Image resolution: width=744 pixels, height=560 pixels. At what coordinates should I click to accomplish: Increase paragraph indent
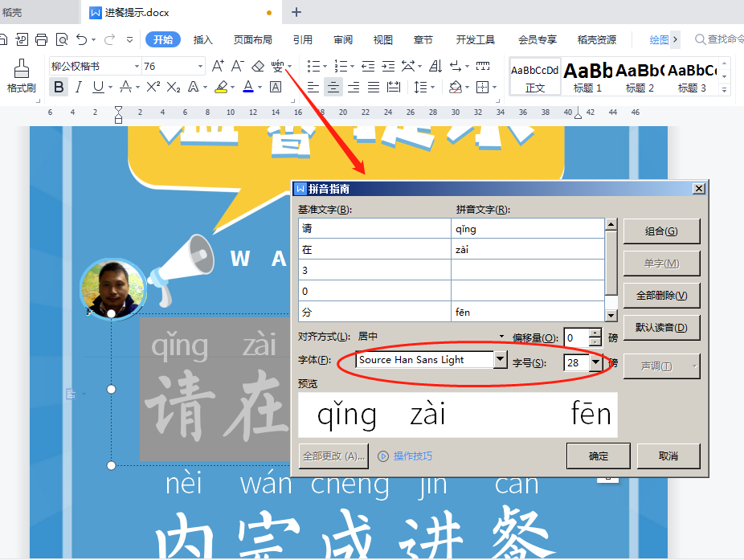pos(388,66)
